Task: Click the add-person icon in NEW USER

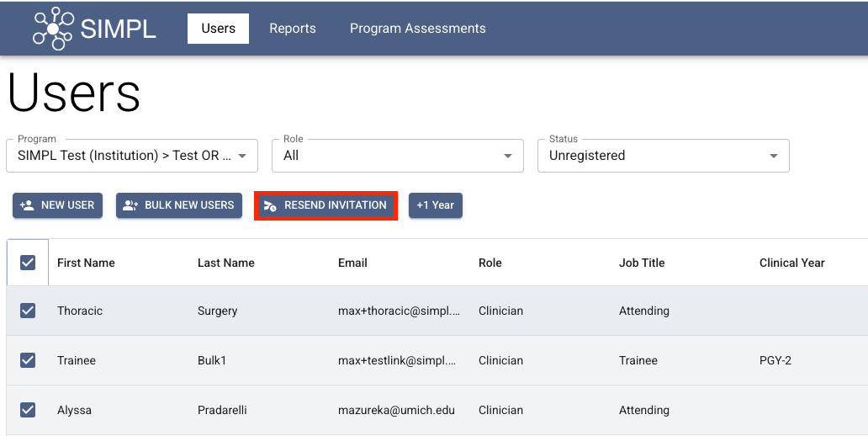Action: tap(27, 205)
